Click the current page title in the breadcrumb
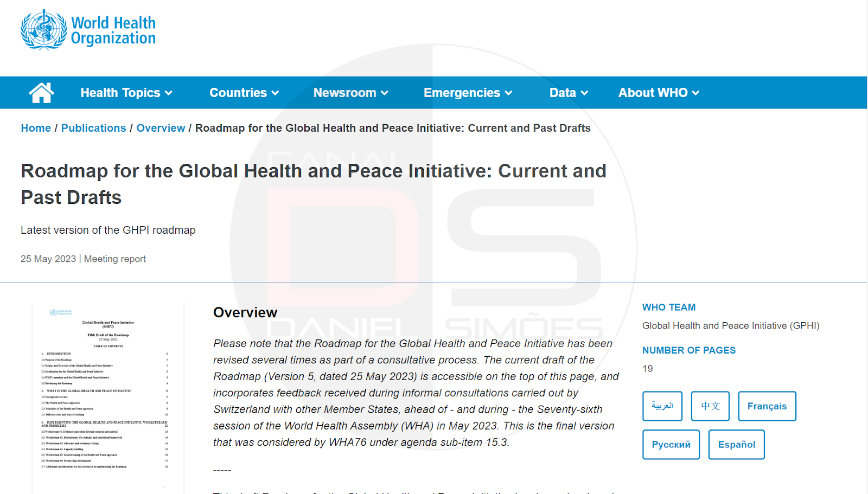868x494 pixels. pyautogui.click(x=393, y=128)
